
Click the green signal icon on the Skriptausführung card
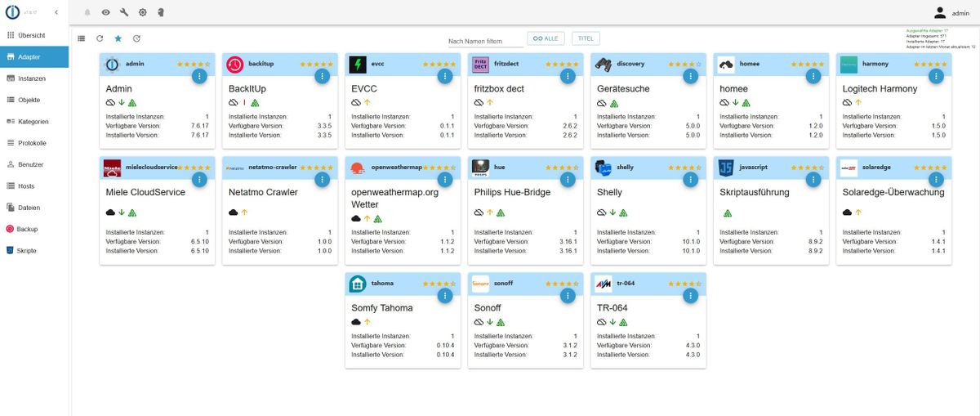click(x=727, y=212)
